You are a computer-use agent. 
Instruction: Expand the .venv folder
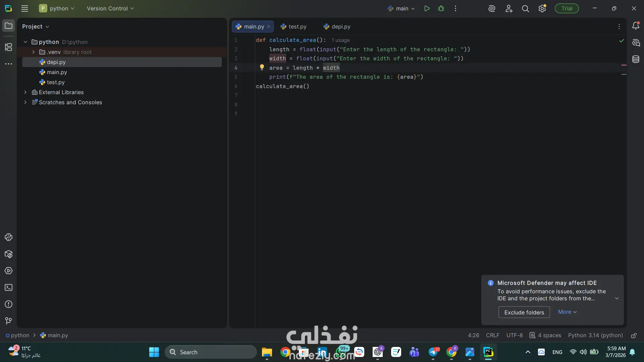33,52
